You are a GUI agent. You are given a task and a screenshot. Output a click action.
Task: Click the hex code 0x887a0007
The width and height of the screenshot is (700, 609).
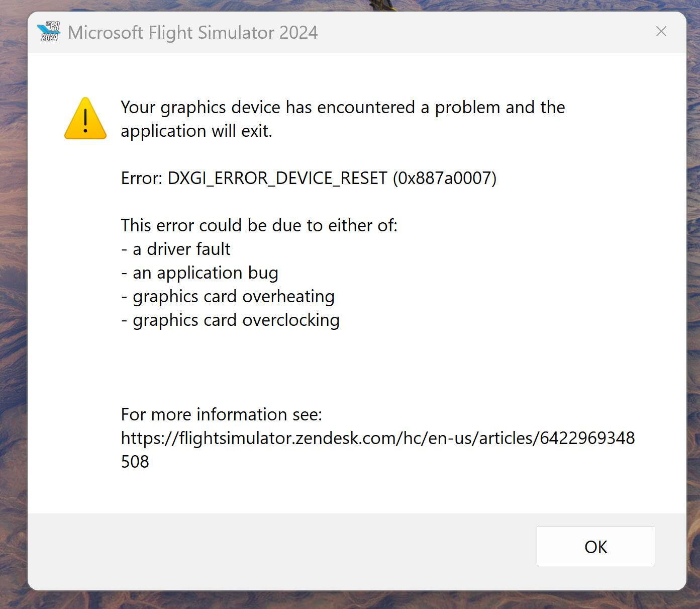pyautogui.click(x=444, y=178)
